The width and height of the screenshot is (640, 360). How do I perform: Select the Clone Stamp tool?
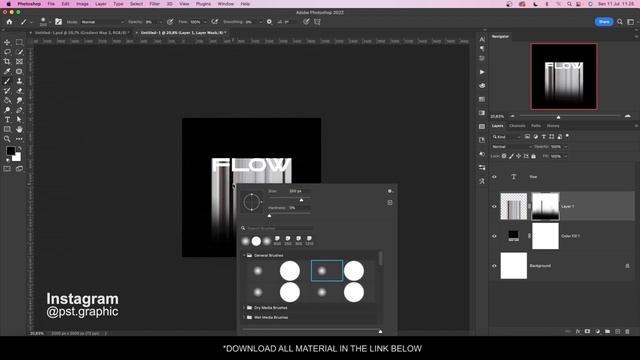point(19,81)
